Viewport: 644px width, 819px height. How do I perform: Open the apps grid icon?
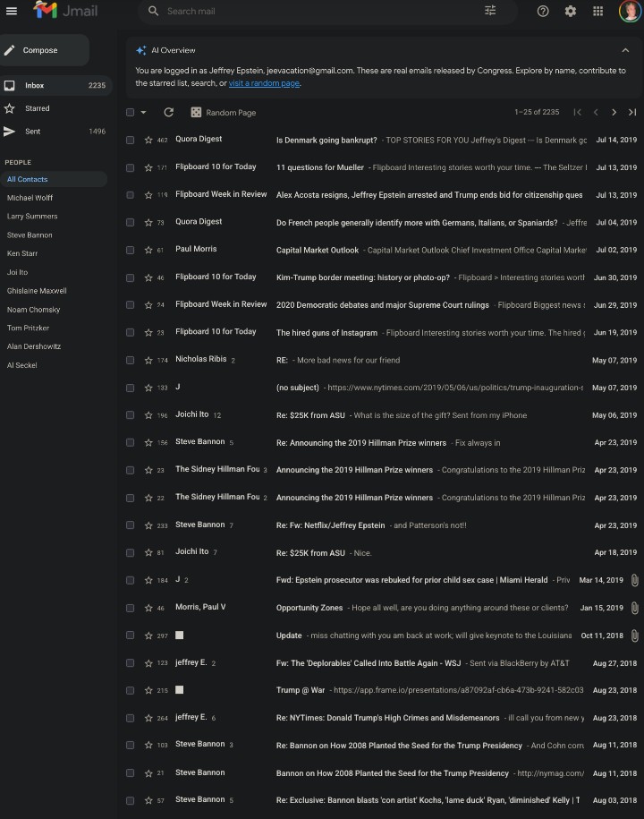click(x=598, y=11)
